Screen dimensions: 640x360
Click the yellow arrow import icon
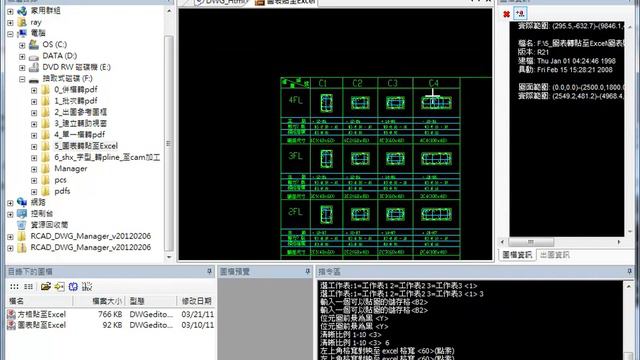[x=59, y=287]
